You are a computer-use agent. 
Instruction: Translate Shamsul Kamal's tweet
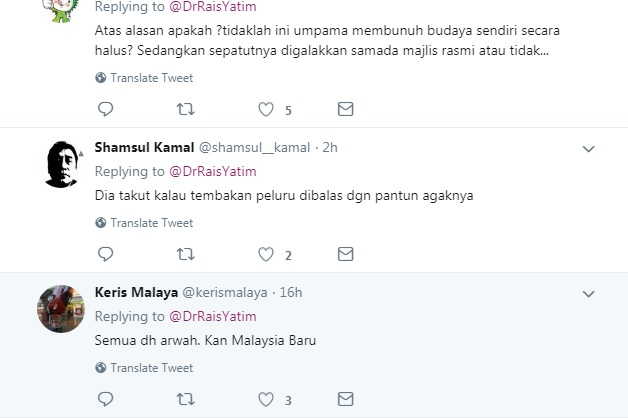(x=151, y=223)
